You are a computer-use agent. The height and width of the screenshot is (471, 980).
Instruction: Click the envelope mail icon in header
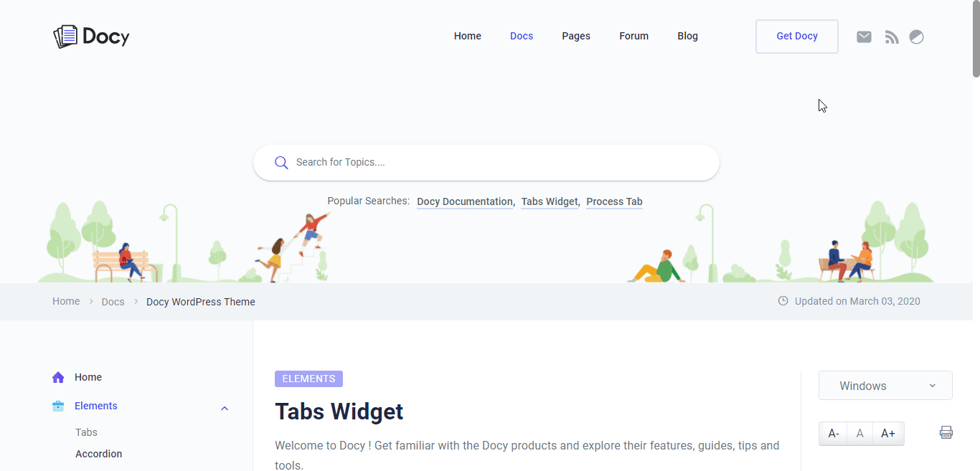pyautogui.click(x=864, y=37)
